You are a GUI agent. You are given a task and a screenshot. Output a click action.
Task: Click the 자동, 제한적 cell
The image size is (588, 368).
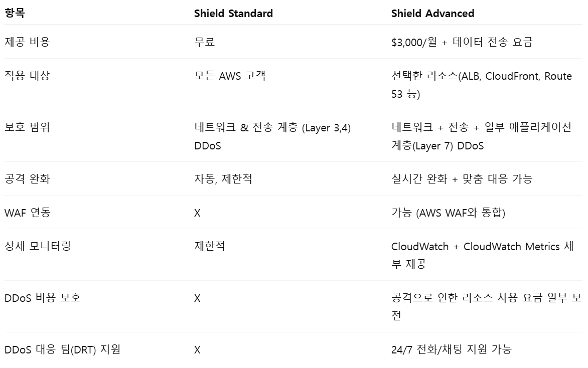[x=223, y=178]
